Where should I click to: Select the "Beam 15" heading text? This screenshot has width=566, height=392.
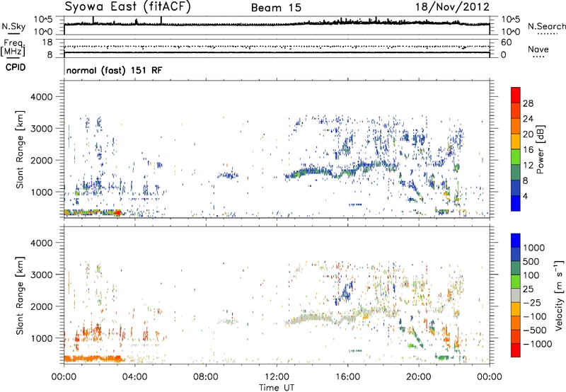(276, 8)
